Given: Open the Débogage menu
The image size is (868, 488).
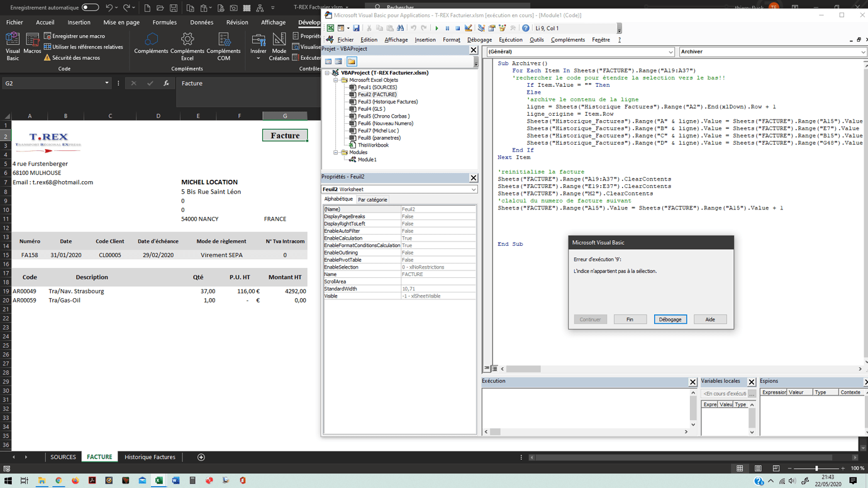Looking at the screenshot, I should pos(479,40).
